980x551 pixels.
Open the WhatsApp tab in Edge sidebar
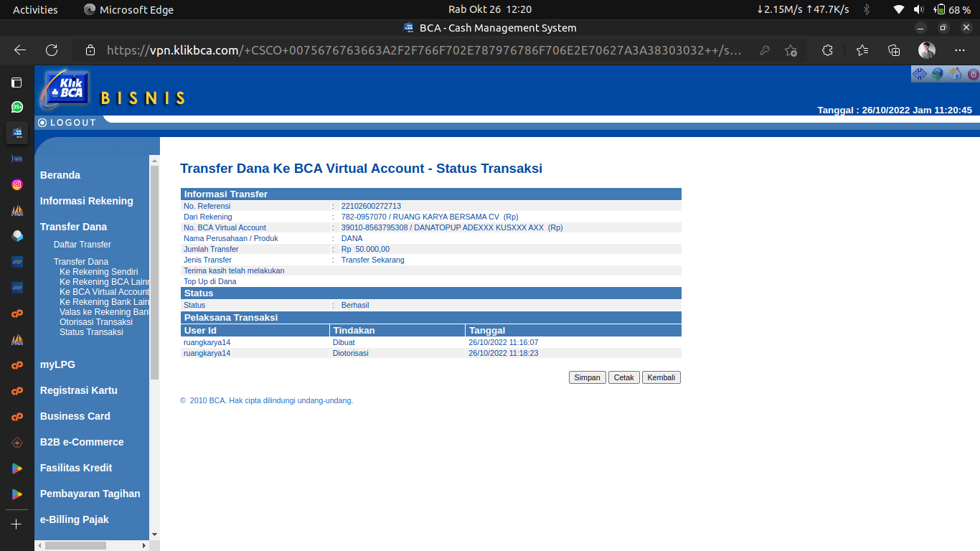pyautogui.click(x=17, y=107)
